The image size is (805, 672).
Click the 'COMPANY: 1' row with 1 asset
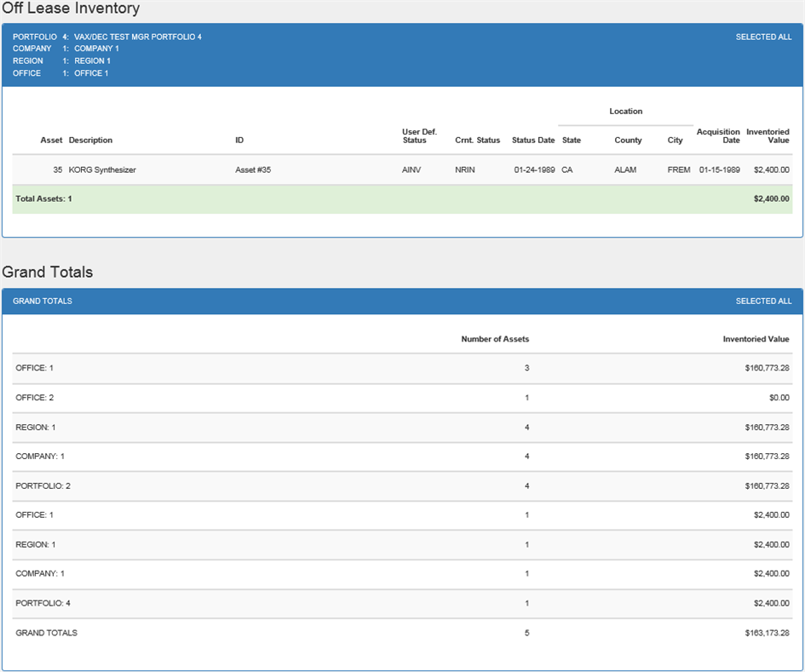[x=402, y=573]
